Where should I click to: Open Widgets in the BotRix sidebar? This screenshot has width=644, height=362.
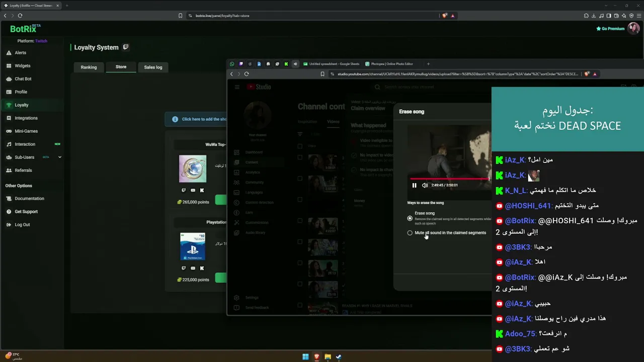pos(22,66)
